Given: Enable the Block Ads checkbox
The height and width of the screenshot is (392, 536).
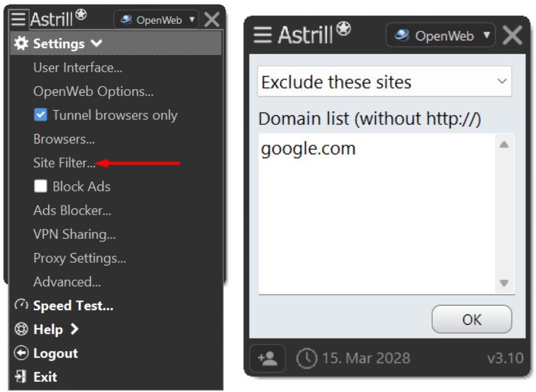Looking at the screenshot, I should pos(40,186).
